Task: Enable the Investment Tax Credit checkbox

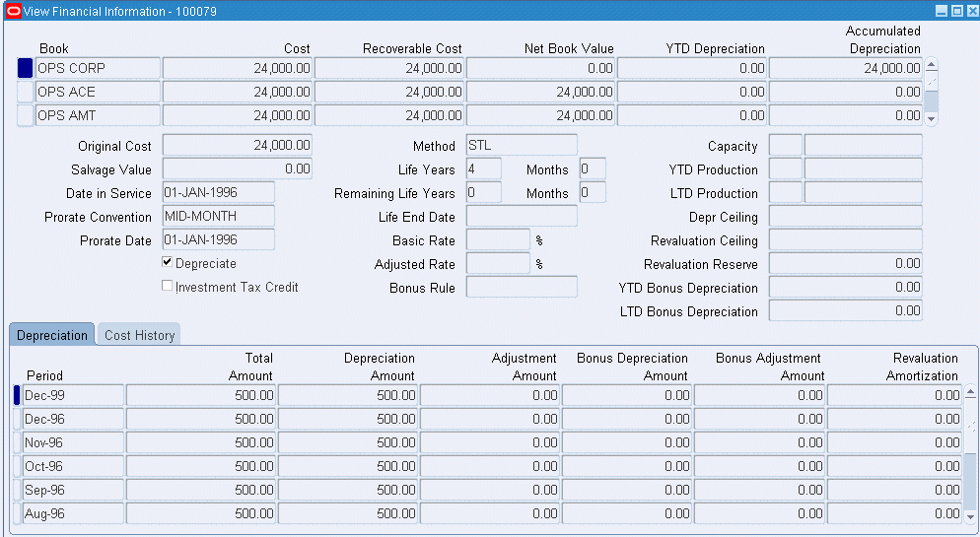Action: click(167, 286)
